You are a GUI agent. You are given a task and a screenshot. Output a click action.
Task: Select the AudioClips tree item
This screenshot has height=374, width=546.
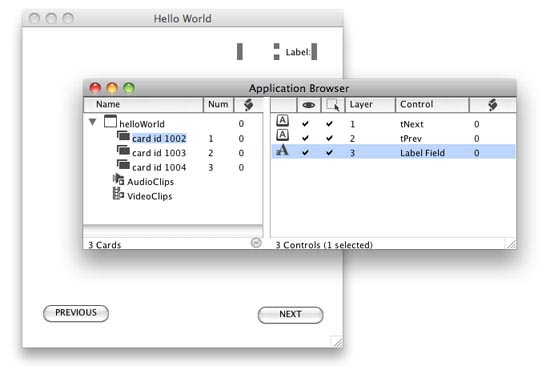tap(150, 182)
